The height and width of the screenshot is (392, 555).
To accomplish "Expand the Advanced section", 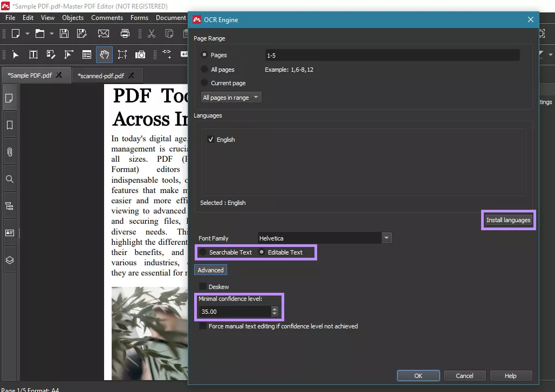I will (210, 270).
